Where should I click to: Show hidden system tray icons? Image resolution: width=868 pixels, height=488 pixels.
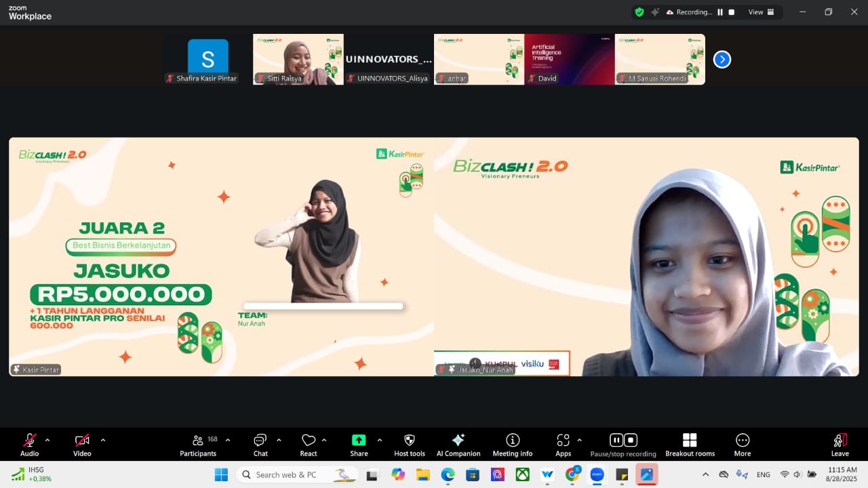(705, 474)
